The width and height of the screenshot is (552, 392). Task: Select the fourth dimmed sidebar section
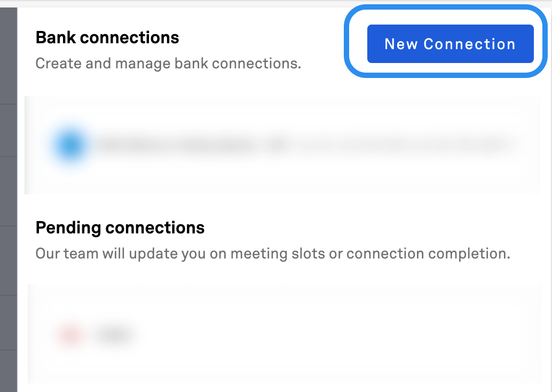click(x=9, y=261)
